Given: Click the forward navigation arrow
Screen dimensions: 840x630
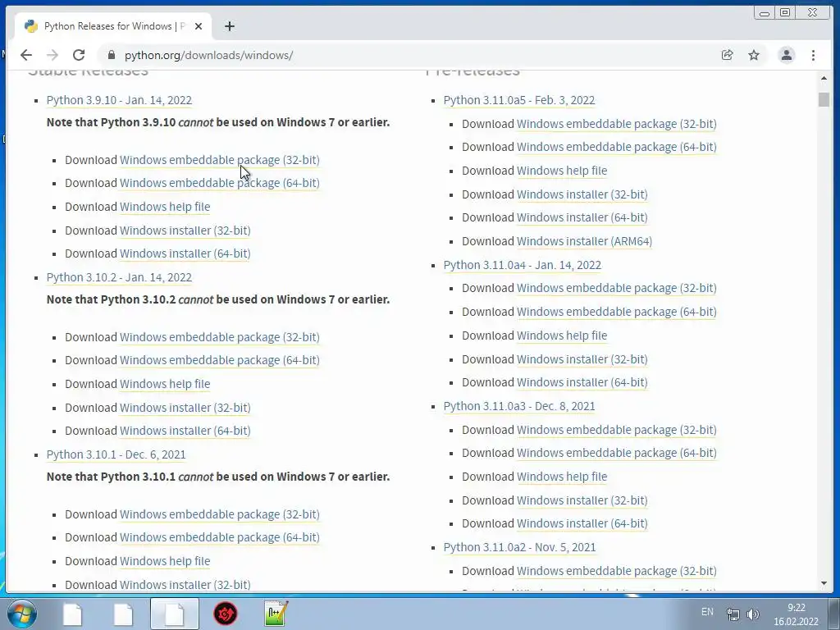Looking at the screenshot, I should click(52, 55).
